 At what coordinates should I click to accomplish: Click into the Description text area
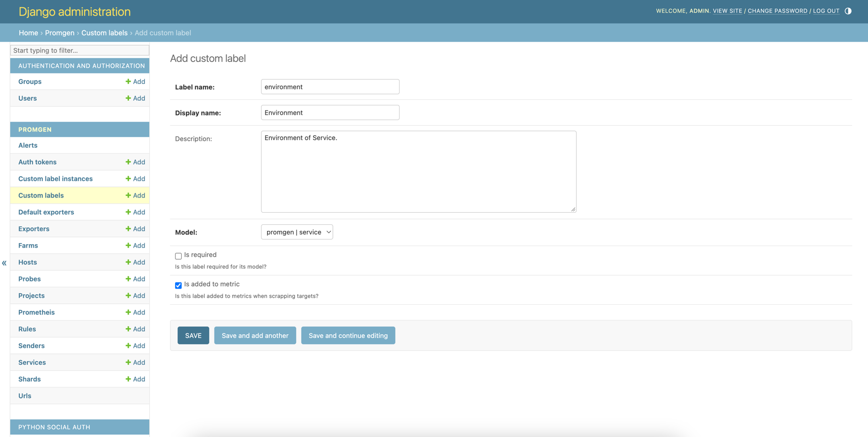tap(419, 172)
